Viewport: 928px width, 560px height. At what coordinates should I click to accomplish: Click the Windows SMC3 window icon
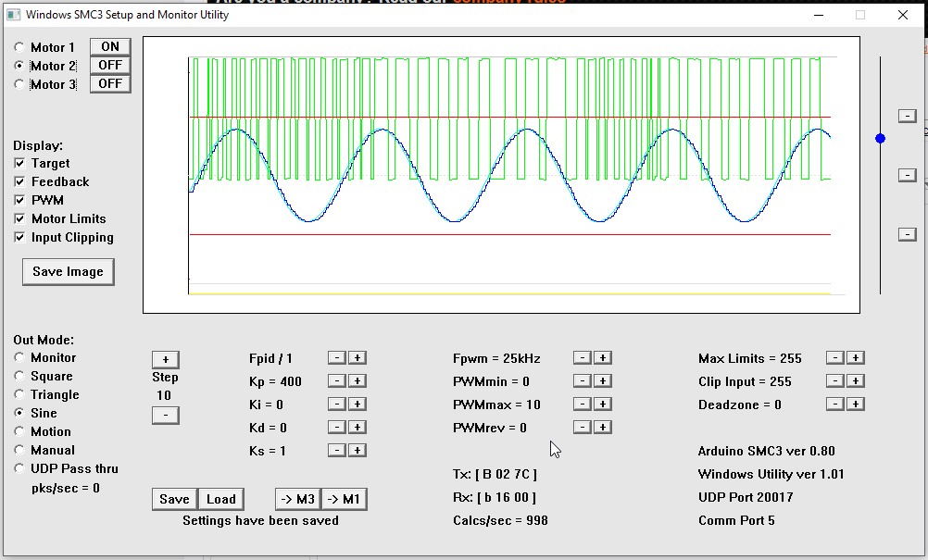coord(13,15)
